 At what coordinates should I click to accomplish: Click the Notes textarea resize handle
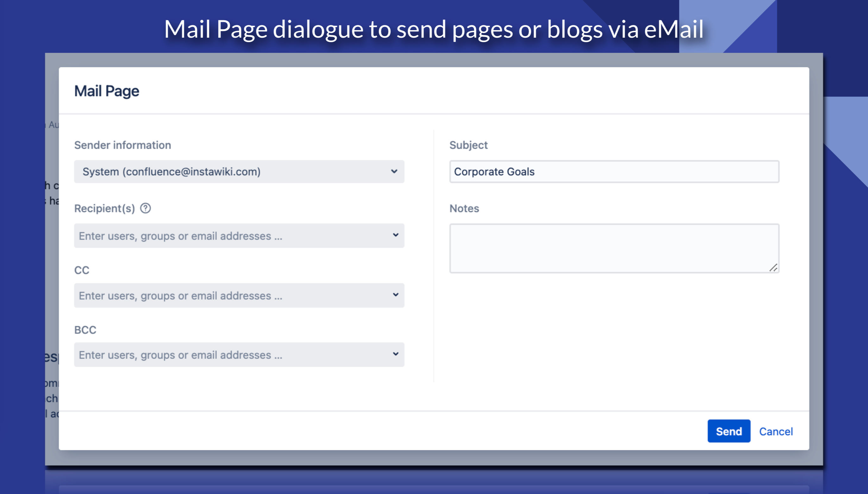[773, 268]
